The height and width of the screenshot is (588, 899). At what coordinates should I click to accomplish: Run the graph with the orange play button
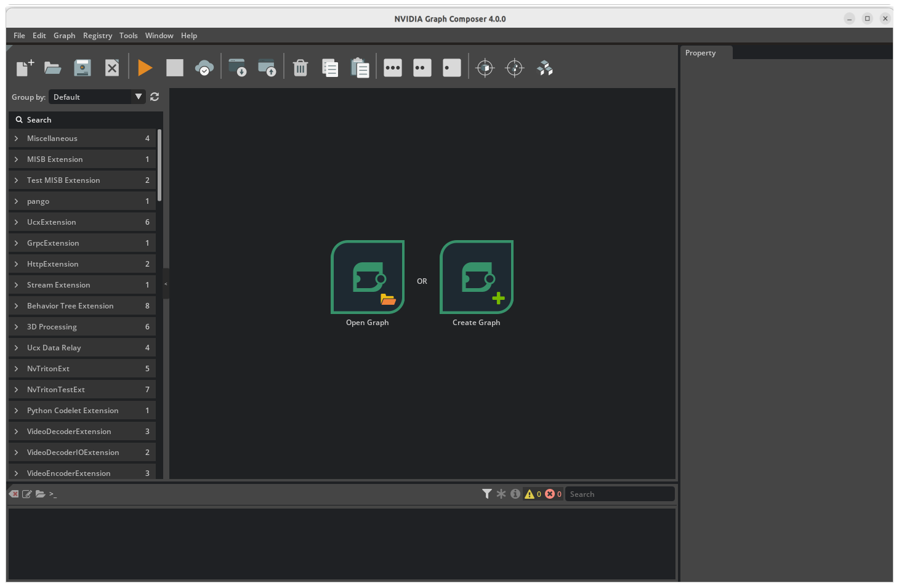tap(145, 68)
